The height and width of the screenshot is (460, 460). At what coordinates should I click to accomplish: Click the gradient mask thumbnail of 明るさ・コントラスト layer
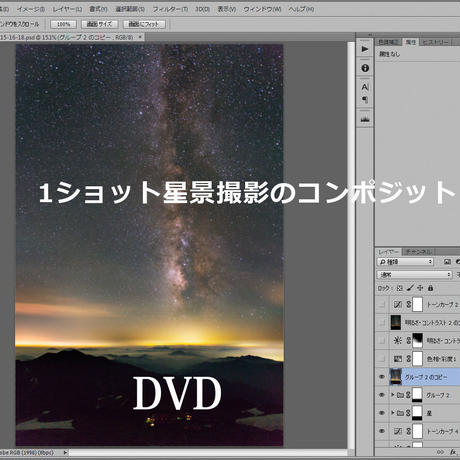(x=418, y=340)
